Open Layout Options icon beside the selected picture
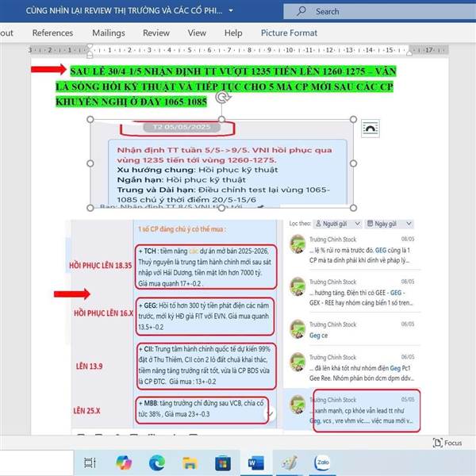The height and width of the screenshot is (476, 476). pyautogui.click(x=370, y=129)
